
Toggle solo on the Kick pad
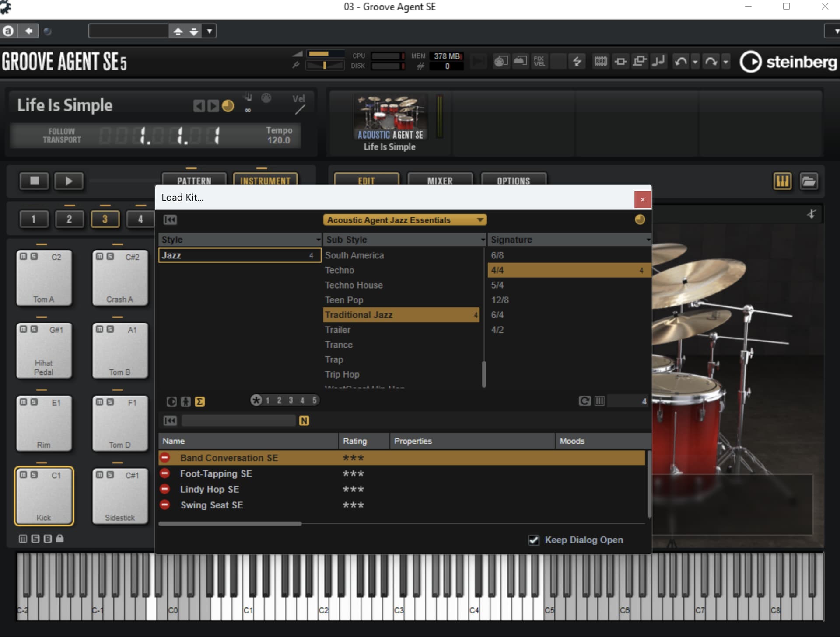[34, 475]
